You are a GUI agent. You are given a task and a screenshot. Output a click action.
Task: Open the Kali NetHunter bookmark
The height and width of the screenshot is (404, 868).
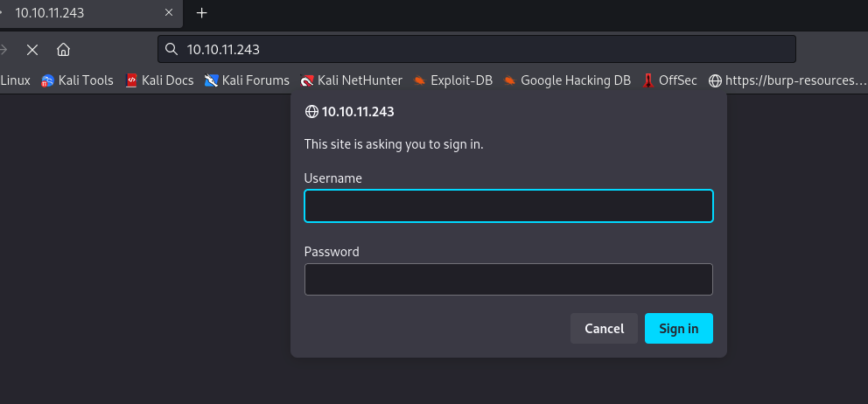[x=351, y=80]
